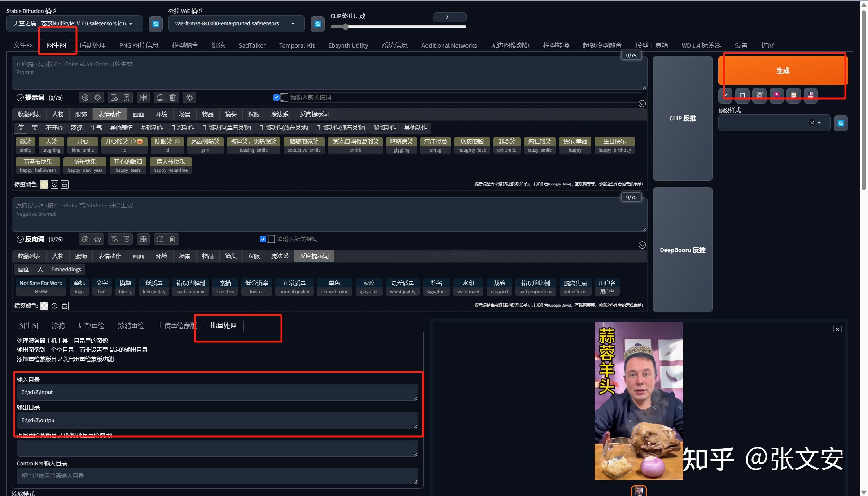Toggle checkbox beside 反向词 keyword input
Viewport: 868px width, 496px height.
click(x=263, y=239)
